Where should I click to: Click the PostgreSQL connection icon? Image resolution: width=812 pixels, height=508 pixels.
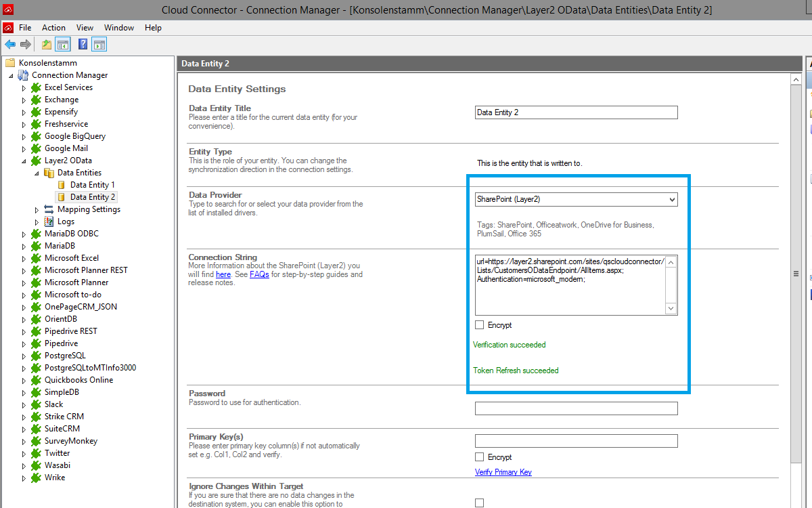coord(37,356)
